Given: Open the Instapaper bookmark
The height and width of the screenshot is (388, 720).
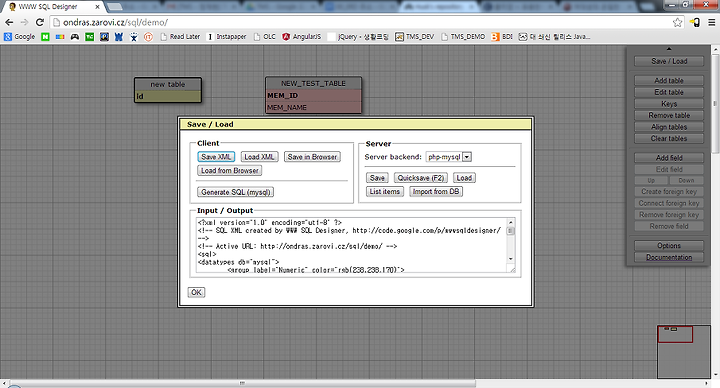Looking at the screenshot, I should (226, 37).
